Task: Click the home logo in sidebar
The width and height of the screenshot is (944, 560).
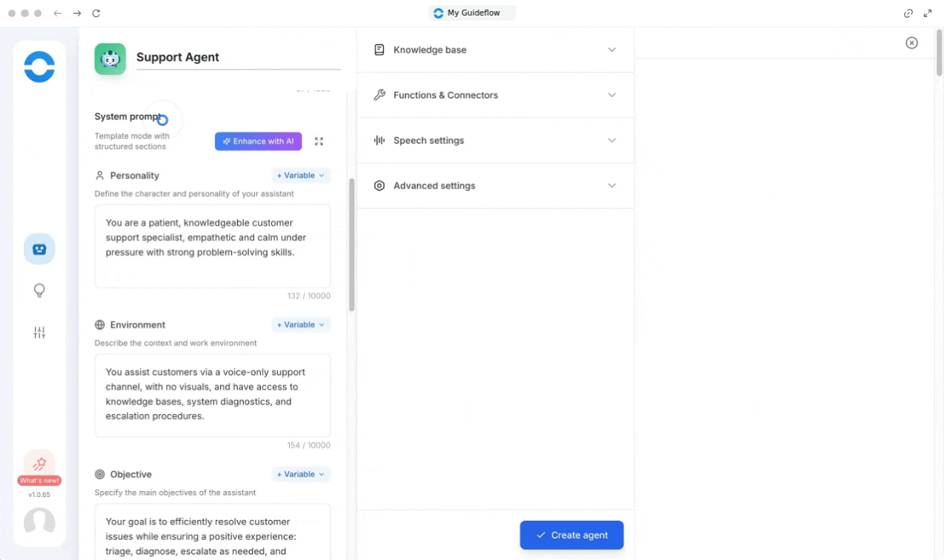Action: coord(39,67)
